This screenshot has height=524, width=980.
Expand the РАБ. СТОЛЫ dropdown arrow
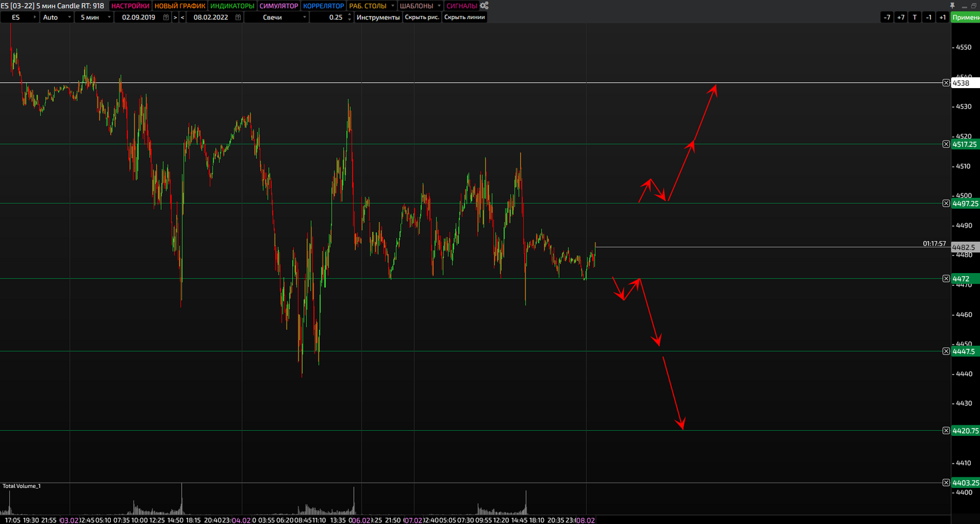[393, 6]
